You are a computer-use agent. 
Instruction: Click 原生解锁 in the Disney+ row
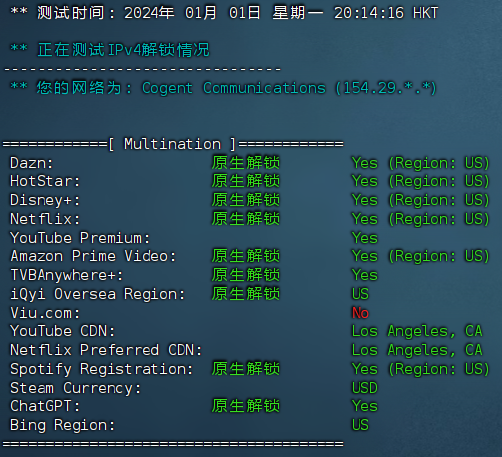[x=246, y=200]
